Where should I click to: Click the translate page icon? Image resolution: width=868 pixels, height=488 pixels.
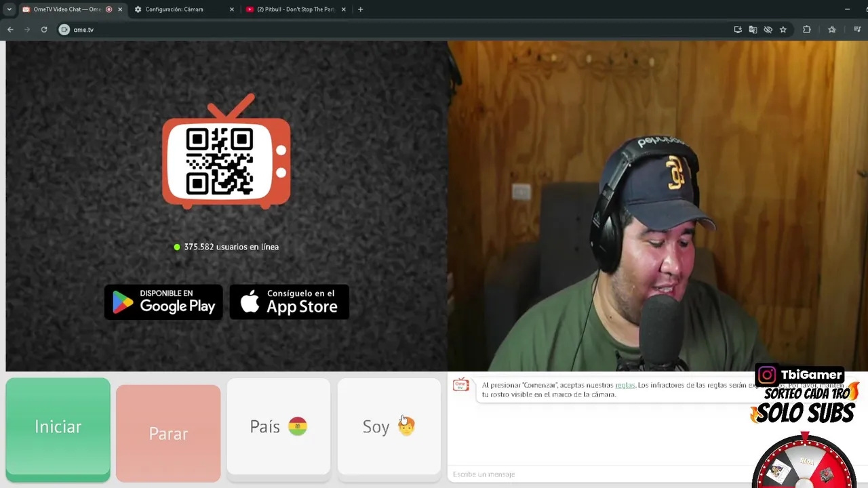click(x=753, y=30)
